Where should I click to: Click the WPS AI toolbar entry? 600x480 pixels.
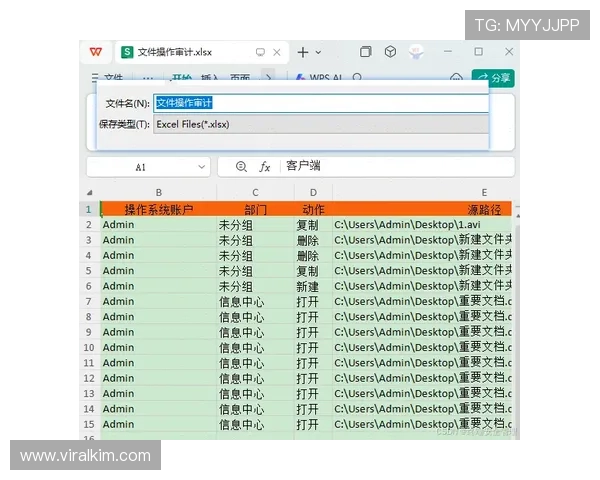click(x=320, y=77)
